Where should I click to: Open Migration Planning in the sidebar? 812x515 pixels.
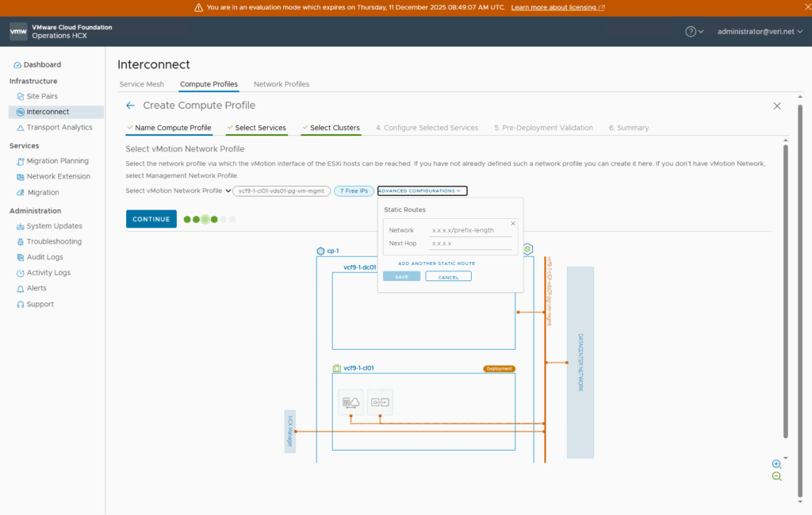click(x=57, y=161)
